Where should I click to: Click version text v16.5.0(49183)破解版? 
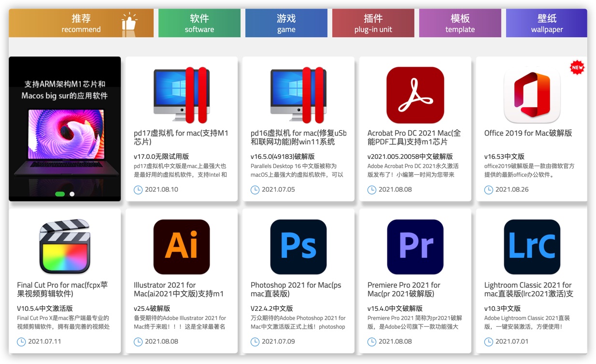point(283,156)
